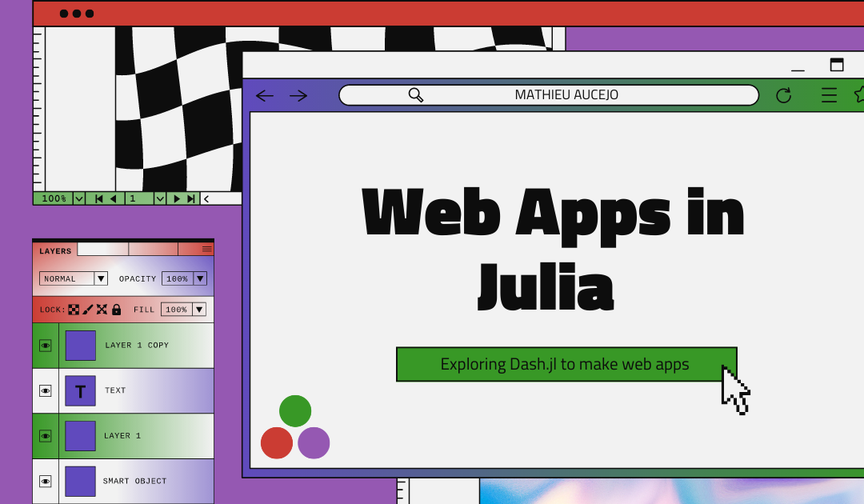This screenshot has width=864, height=504.
Task: Open the browser hamburger menu
Action: pyautogui.click(x=829, y=96)
